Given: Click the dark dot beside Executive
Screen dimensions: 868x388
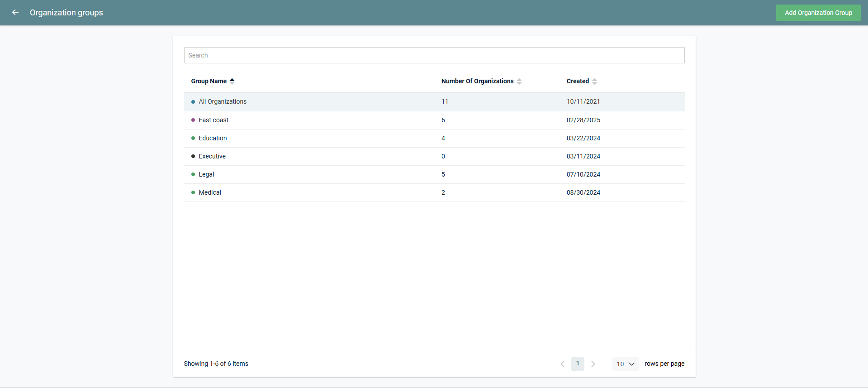Looking at the screenshot, I should tap(193, 156).
